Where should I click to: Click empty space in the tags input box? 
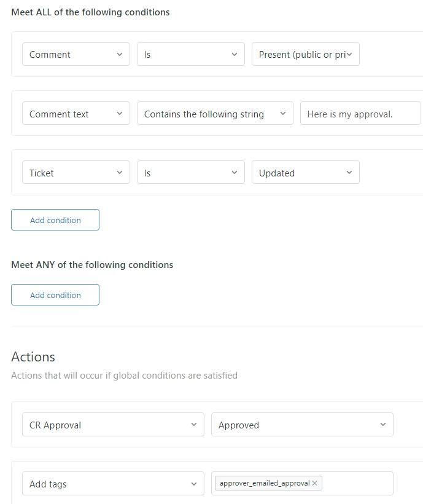point(356,484)
